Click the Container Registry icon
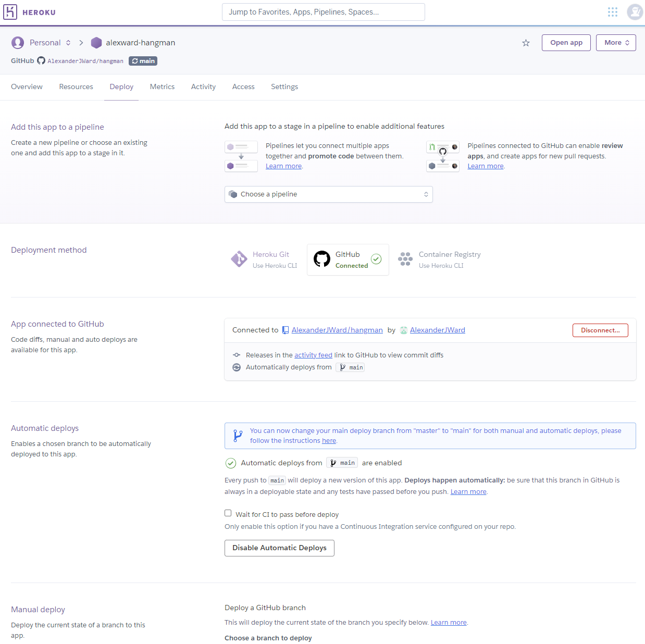 pyautogui.click(x=405, y=259)
